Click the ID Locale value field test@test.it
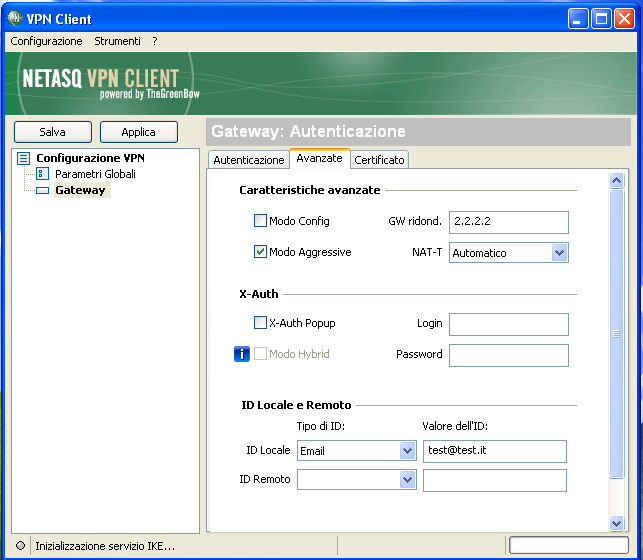643x560 pixels. 495,451
